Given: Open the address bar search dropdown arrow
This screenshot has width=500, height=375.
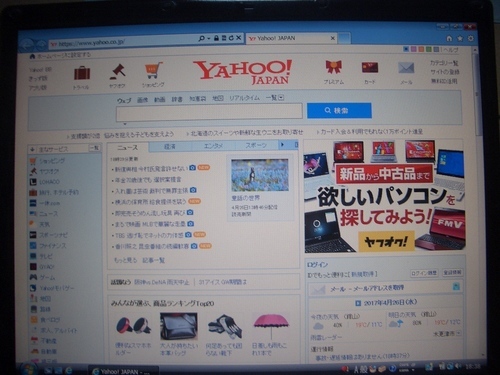Looking at the screenshot, I should [209, 38].
